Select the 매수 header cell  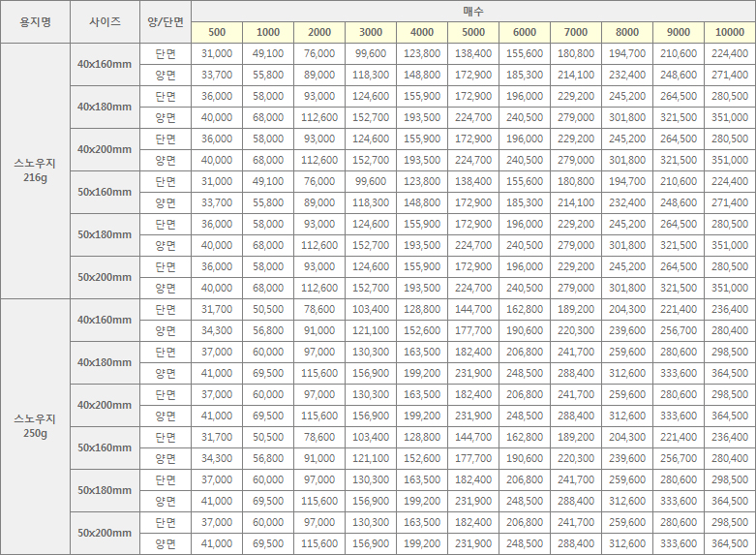coord(473,11)
